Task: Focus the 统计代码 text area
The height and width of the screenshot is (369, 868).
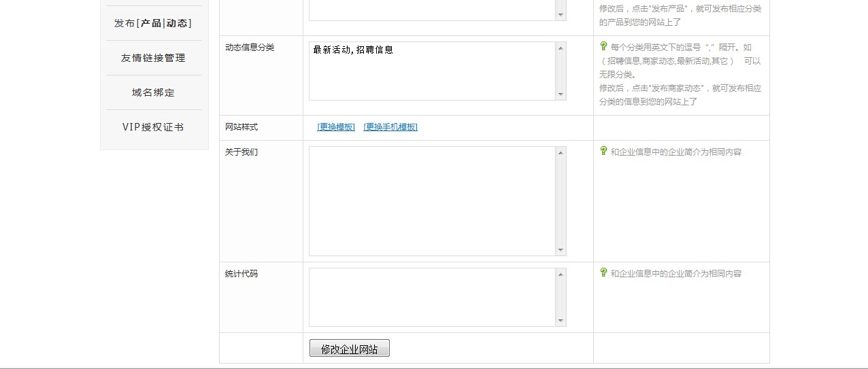Action: [433, 297]
